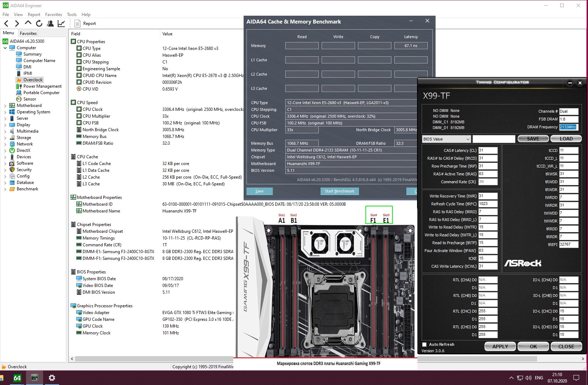Viewport: 588px width, 385px height.
Task: Select the Power Management icon in tree
Action: point(19,86)
